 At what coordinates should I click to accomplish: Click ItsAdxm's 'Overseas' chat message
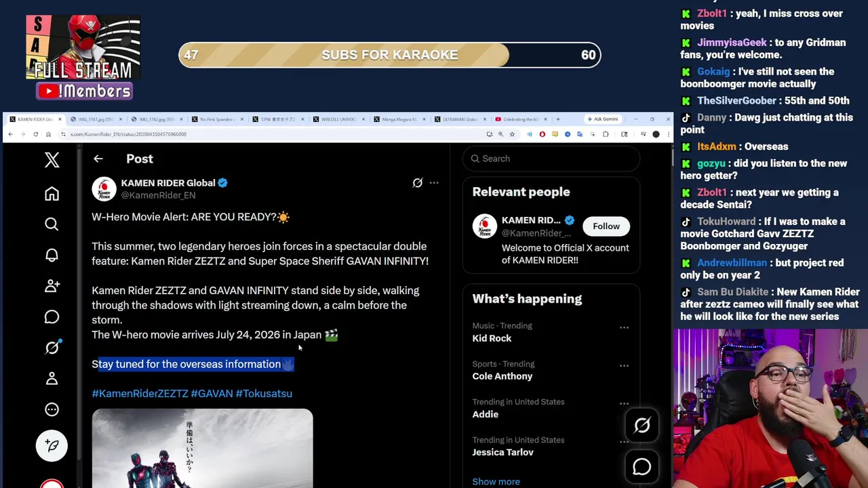click(x=734, y=146)
